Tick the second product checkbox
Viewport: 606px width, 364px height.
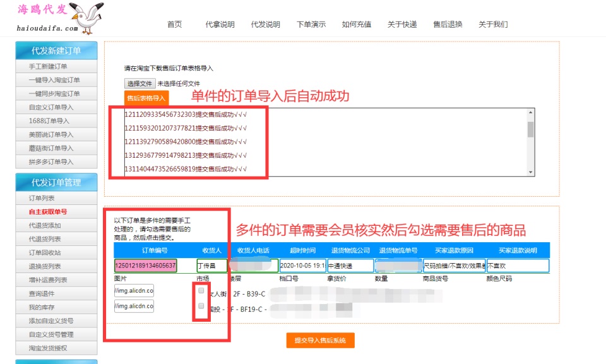tap(201, 306)
